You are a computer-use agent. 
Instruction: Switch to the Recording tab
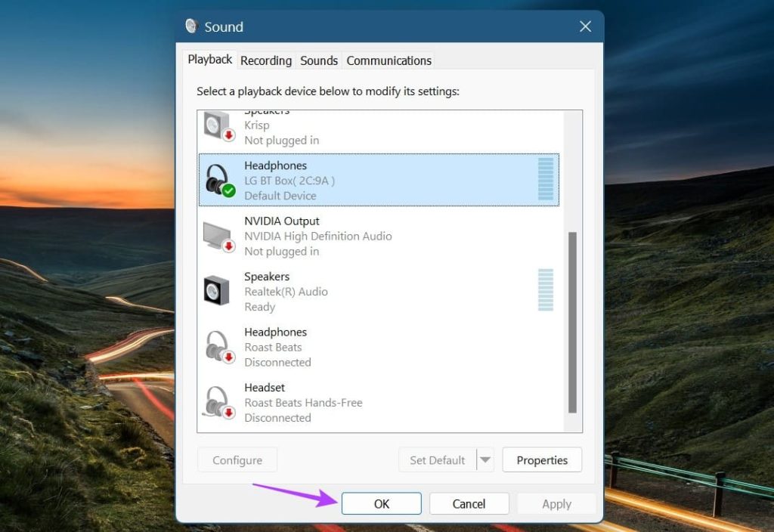(266, 60)
